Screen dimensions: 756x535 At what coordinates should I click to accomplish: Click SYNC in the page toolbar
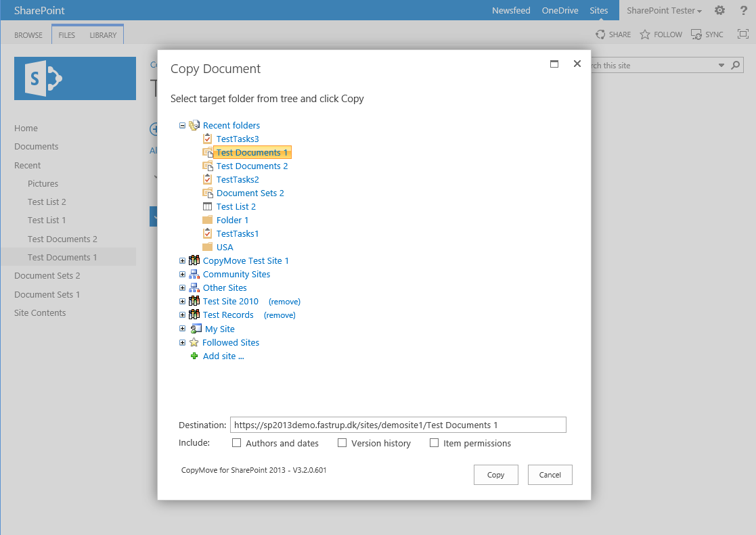pyautogui.click(x=707, y=34)
